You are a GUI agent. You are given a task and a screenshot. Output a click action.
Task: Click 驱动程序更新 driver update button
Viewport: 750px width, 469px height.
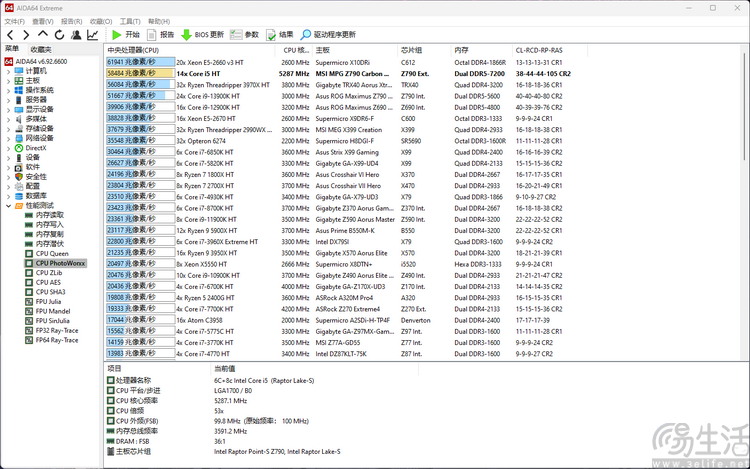[328, 34]
